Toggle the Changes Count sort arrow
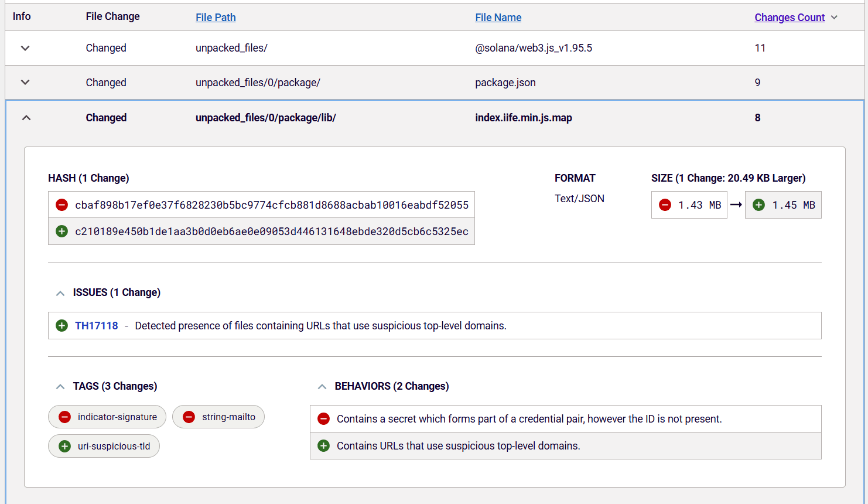The image size is (868, 504). coord(834,18)
